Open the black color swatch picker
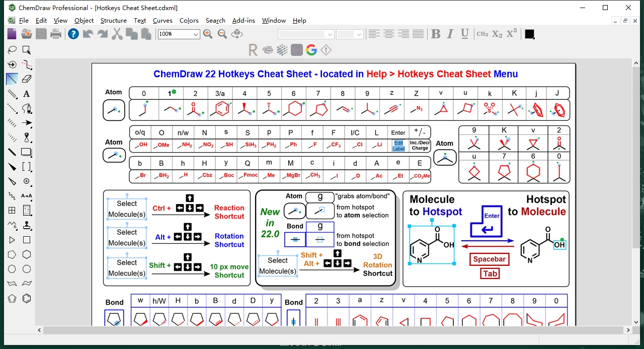This screenshot has height=349, width=644. click(529, 34)
